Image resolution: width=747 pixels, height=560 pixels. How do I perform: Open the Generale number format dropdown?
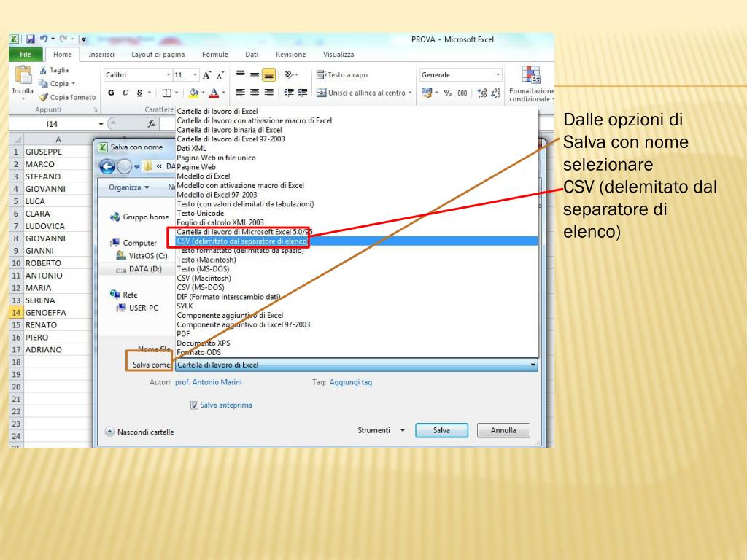click(498, 75)
